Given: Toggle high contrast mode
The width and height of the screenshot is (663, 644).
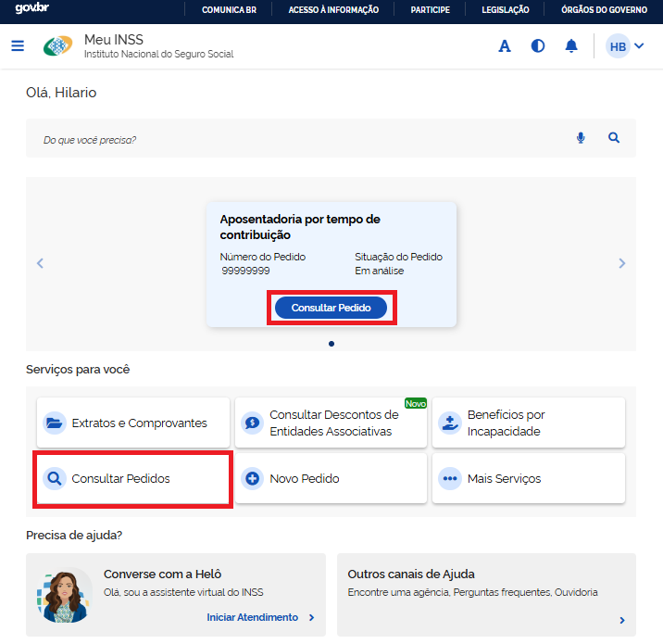Looking at the screenshot, I should point(537,45).
